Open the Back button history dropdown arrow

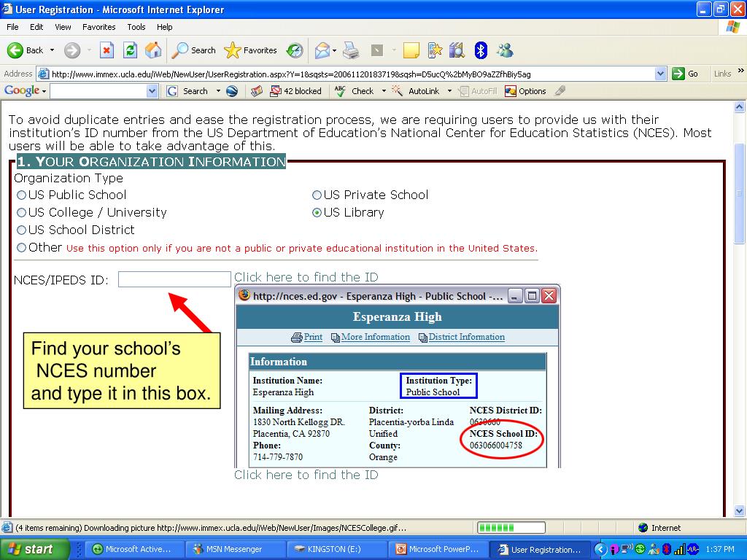click(52, 50)
